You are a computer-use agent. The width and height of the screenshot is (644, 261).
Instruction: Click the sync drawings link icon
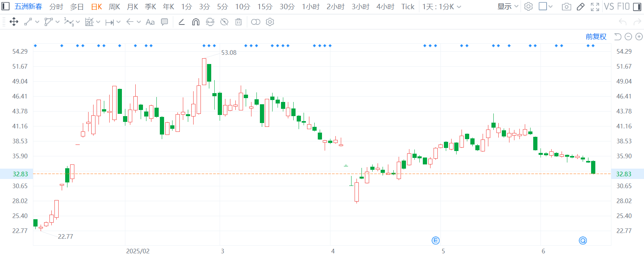click(210, 22)
